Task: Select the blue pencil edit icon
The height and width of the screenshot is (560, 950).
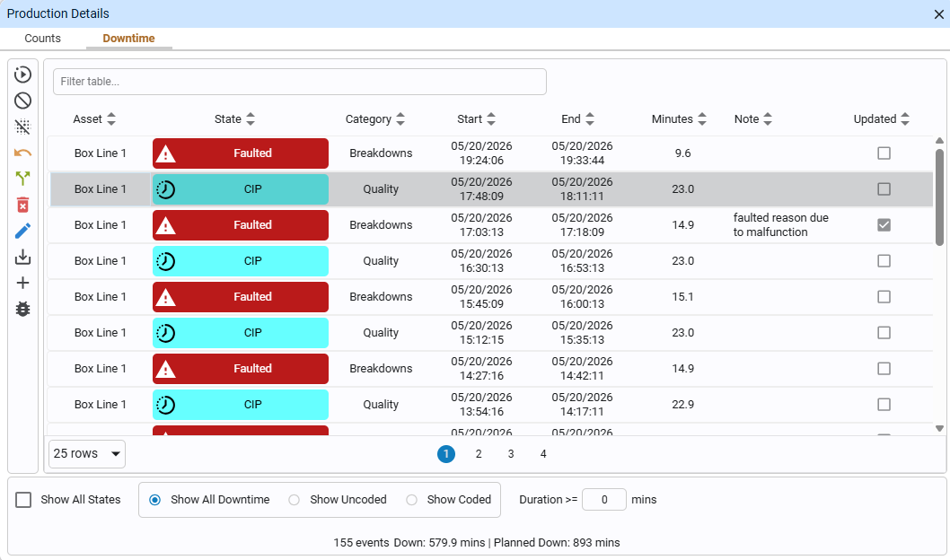Action: 22,231
